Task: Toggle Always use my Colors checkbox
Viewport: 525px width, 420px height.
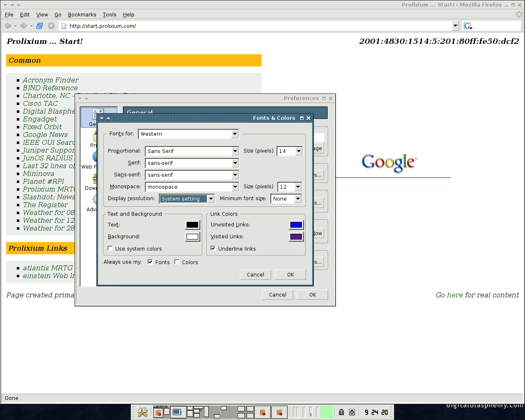Action: [177, 262]
